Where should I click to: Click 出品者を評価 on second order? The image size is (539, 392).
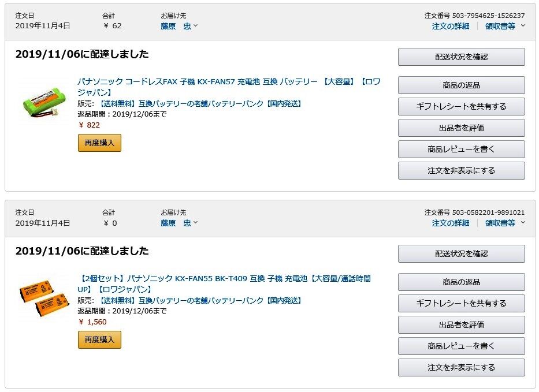pos(461,324)
